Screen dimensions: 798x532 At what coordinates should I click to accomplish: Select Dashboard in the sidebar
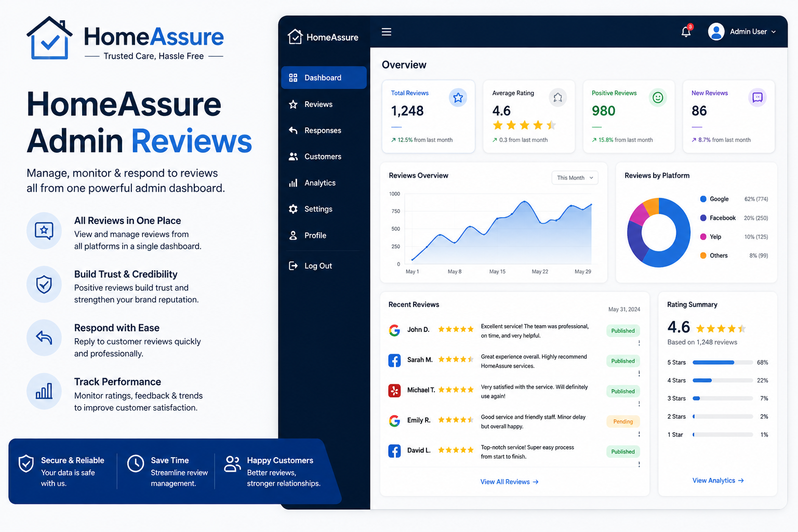coord(324,77)
